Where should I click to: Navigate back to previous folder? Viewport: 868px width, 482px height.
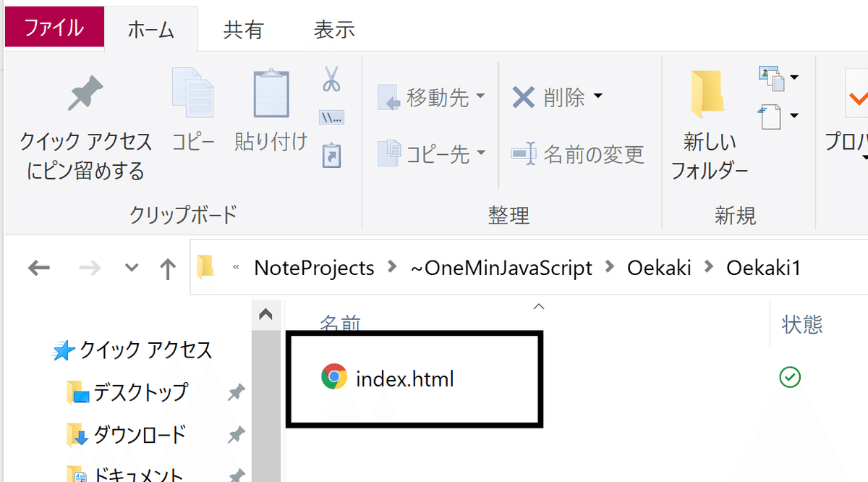[x=38, y=269]
